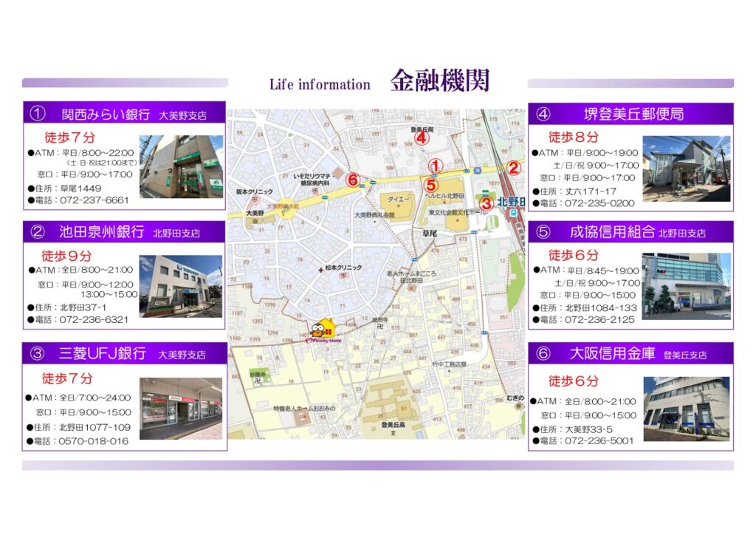Screen dimensions: 756x535
Task: Open the 大阪信用金庫 building photo
Action: (x=687, y=409)
